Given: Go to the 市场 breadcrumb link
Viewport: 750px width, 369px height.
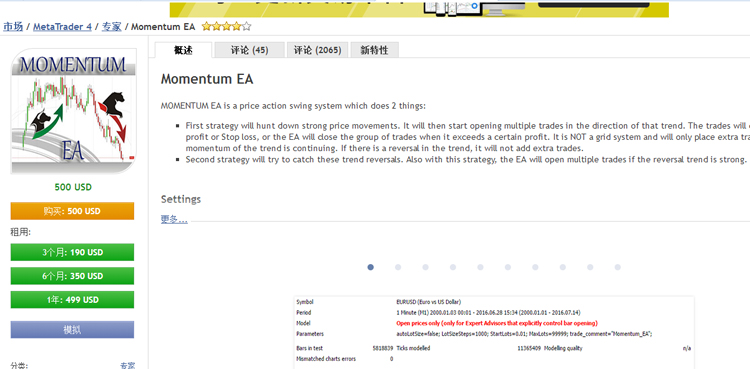Looking at the screenshot, I should [13, 27].
